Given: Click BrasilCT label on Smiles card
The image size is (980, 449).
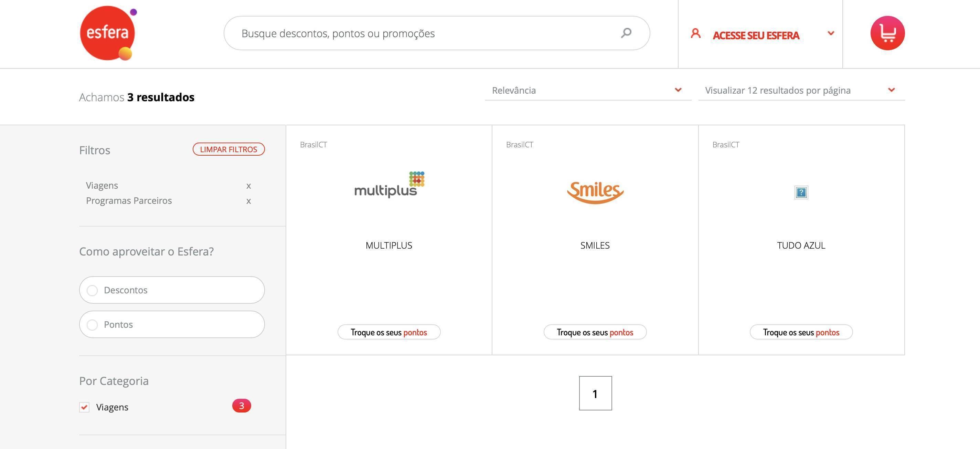Looking at the screenshot, I should pos(520,145).
